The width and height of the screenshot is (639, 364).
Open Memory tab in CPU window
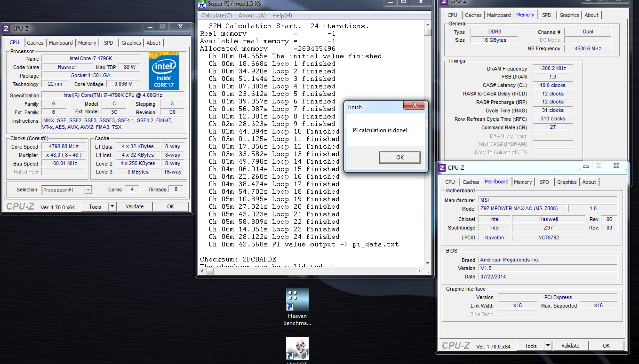(87, 43)
